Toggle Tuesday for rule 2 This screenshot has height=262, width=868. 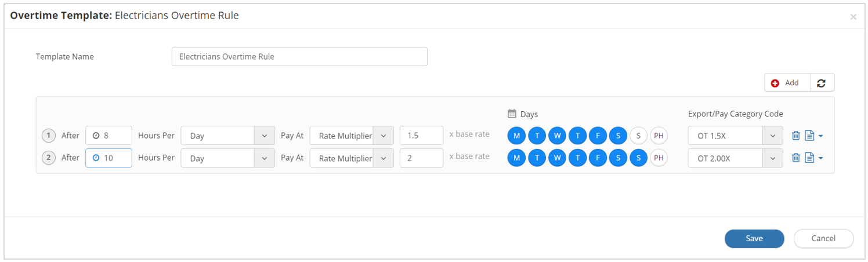(x=537, y=158)
